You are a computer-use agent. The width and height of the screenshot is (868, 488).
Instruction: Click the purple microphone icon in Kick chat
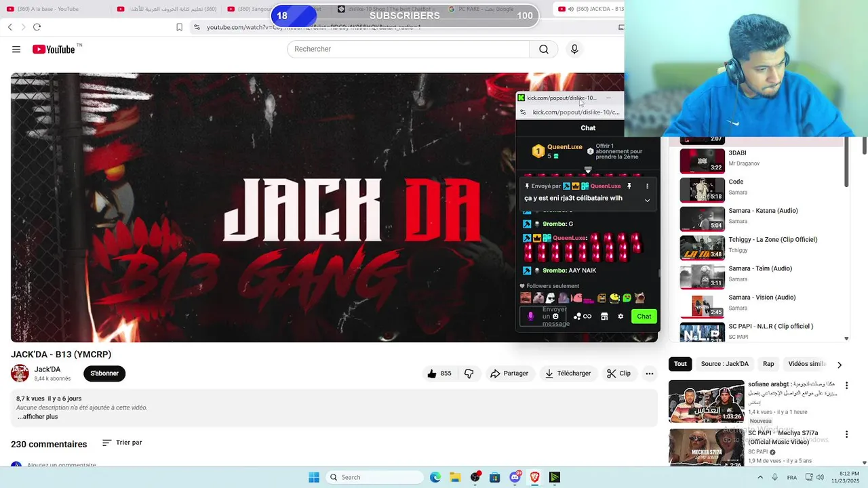pos(530,317)
